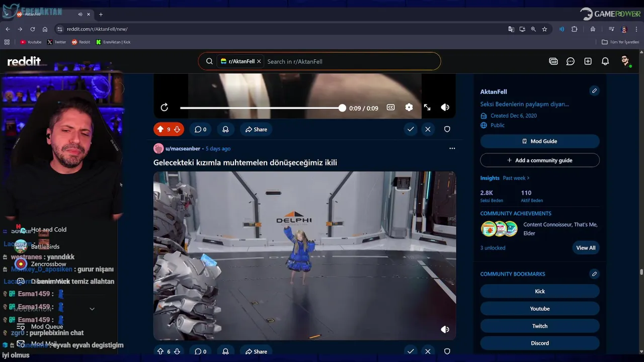Click Add a community guide
The width and height of the screenshot is (644, 362).
[540, 160]
